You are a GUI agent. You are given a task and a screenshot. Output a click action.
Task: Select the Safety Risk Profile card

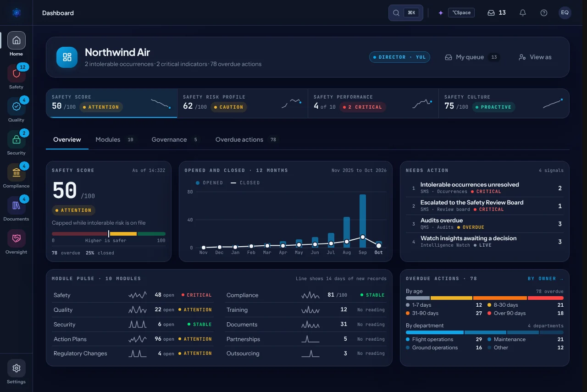pos(242,103)
